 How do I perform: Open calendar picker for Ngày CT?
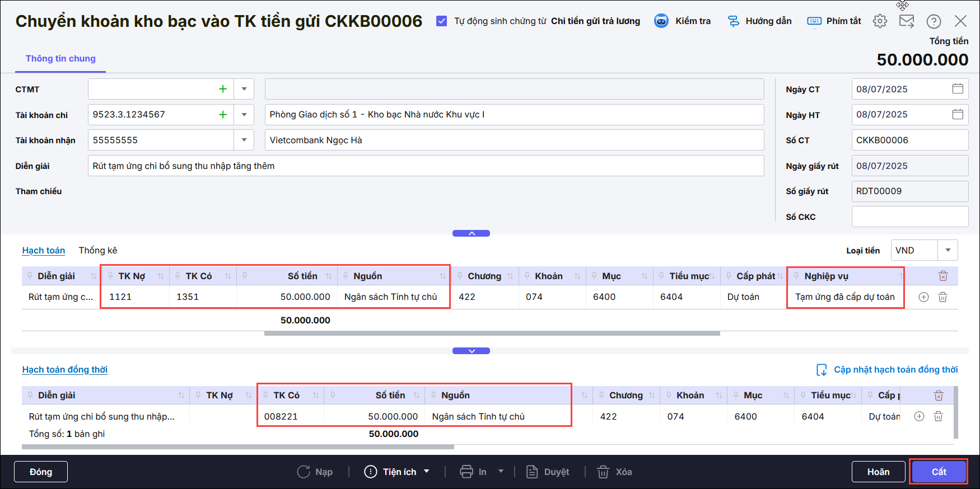click(x=958, y=89)
